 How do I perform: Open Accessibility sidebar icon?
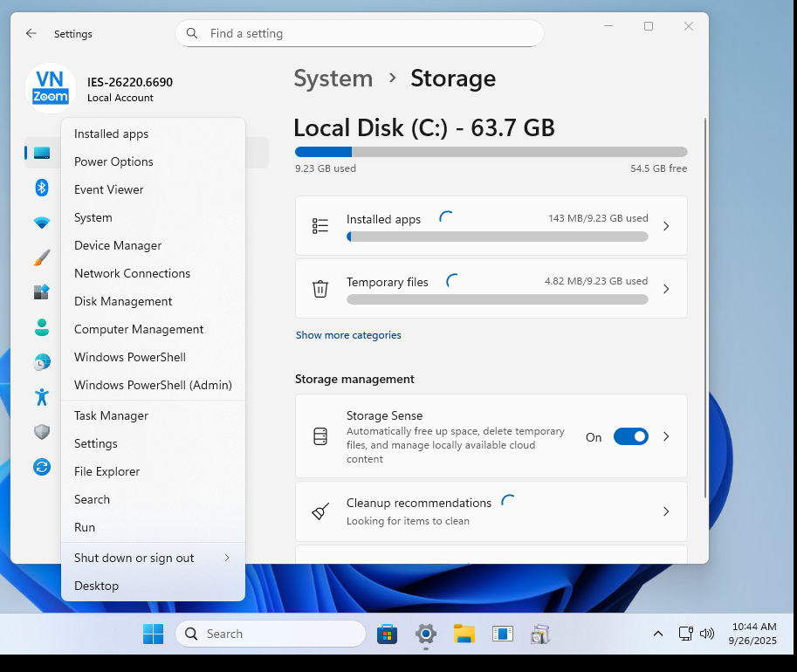tap(42, 397)
